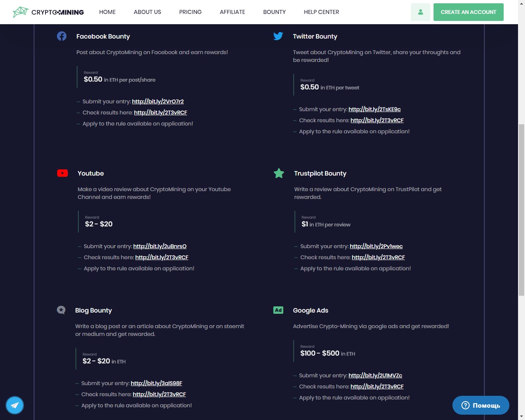Open Twitter Bounty check results link

pos(377,120)
